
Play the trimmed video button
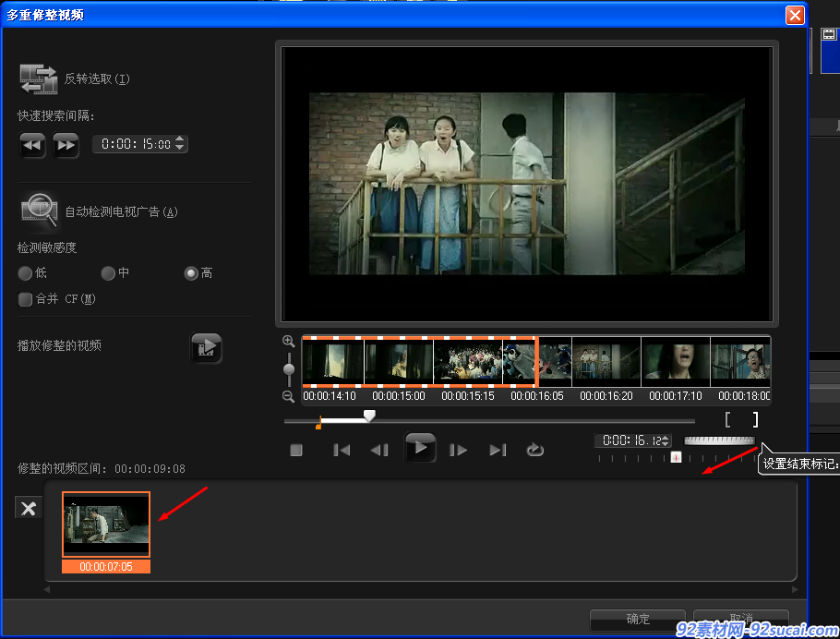click(206, 347)
